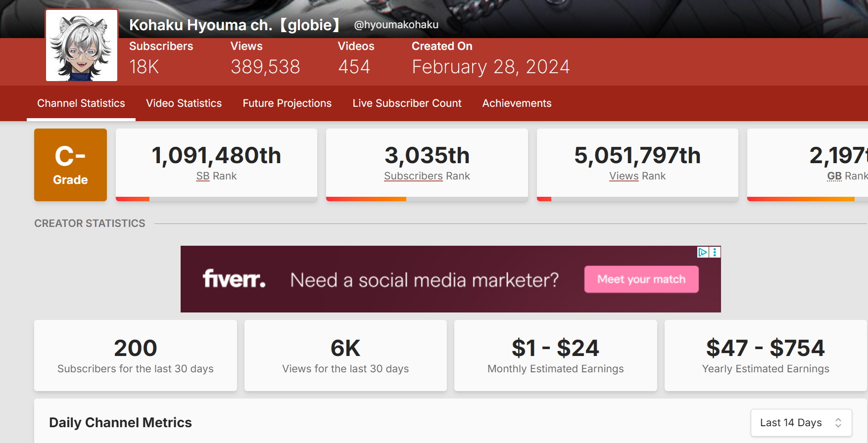
Task: Click the February 28, 2024 creation date
Action: coord(491,67)
